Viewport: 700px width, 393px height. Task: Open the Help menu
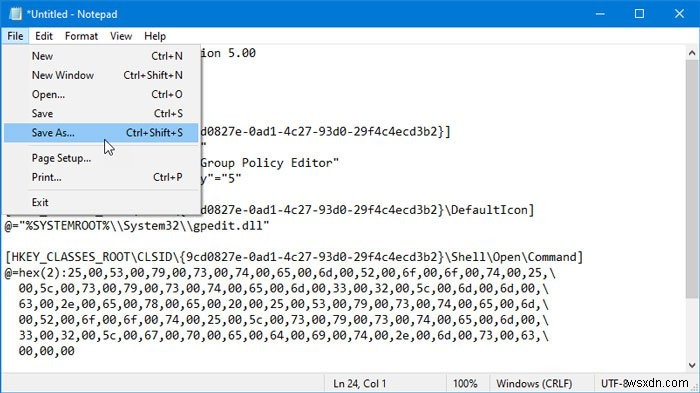tap(155, 36)
